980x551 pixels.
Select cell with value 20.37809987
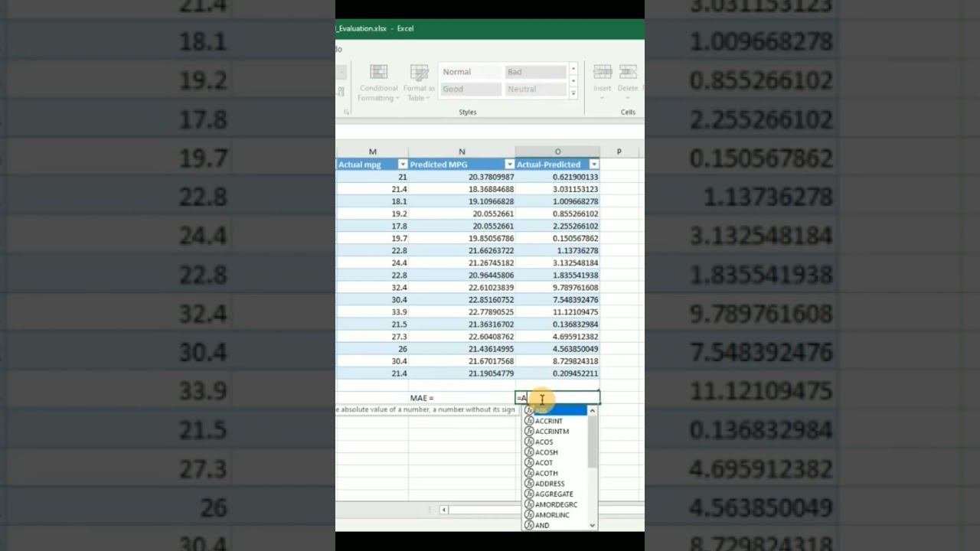point(462,177)
